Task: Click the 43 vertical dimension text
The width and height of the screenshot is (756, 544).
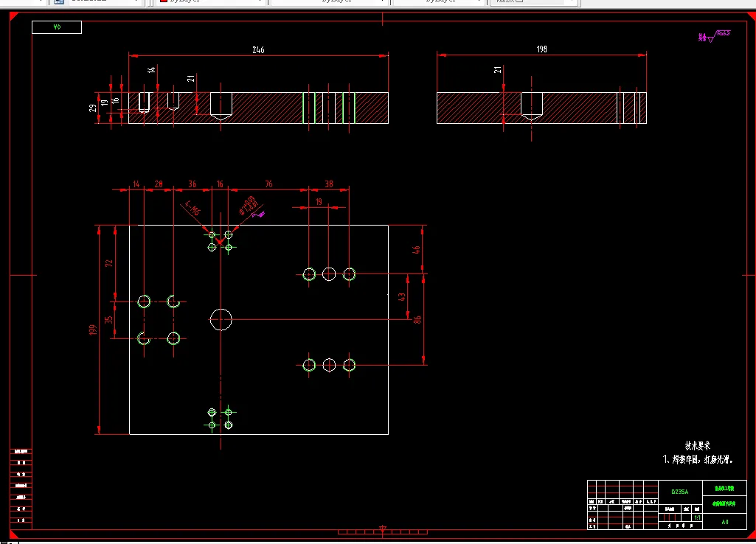Action: [x=402, y=297]
